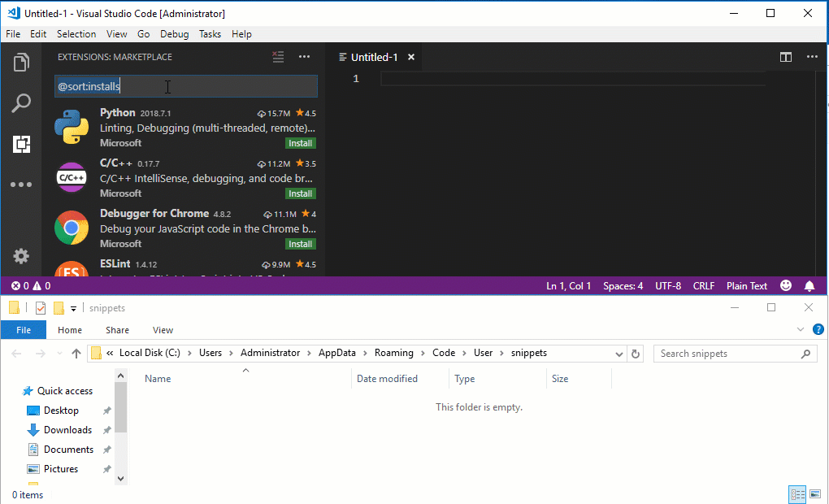Open the Customize Quick Access Toolbar arrow

coord(73,308)
